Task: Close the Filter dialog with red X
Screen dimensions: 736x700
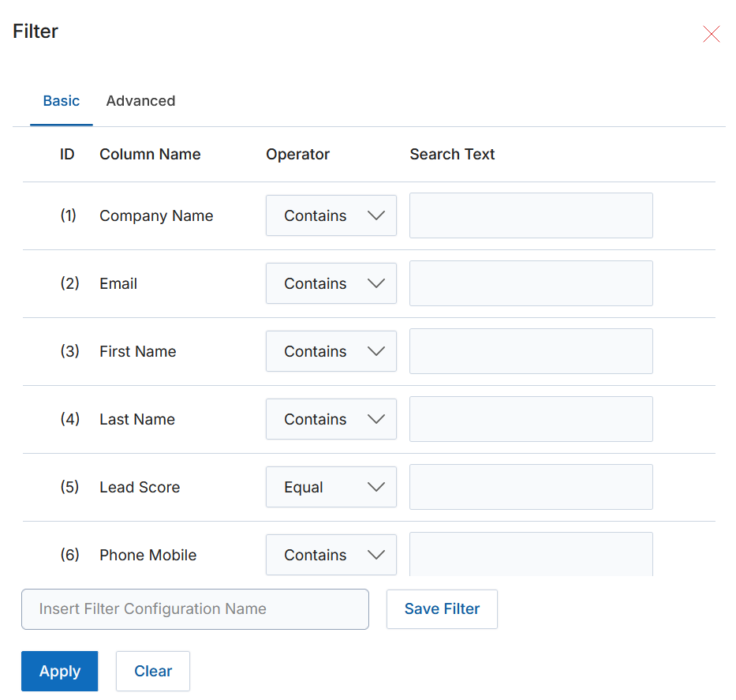Action: click(x=711, y=34)
